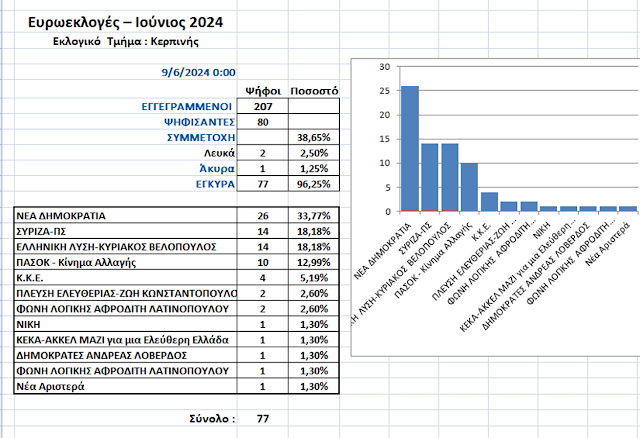Select the 14 votes cell in ΣΥΡΙΖΑ-ΠΣ row

[263, 231]
